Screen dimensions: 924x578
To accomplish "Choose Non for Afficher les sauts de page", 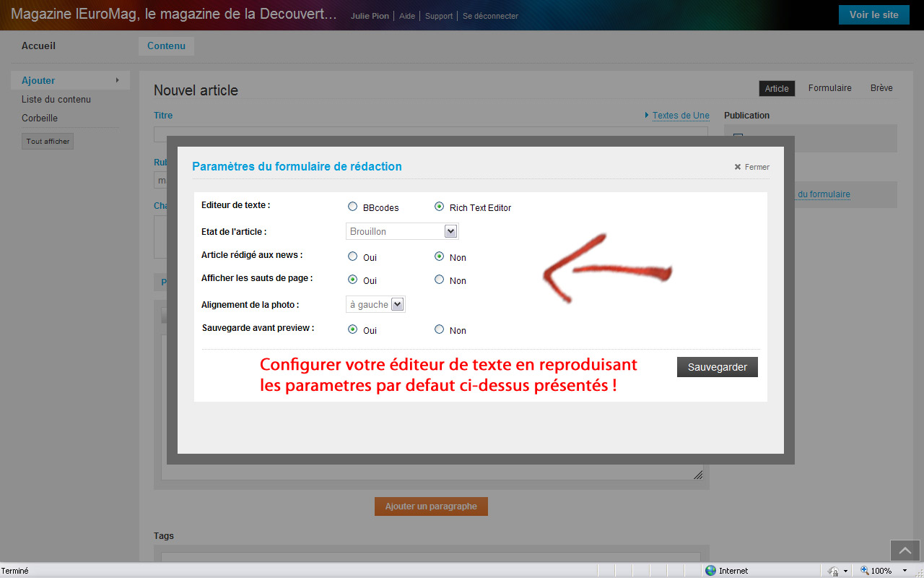I will 439,280.
